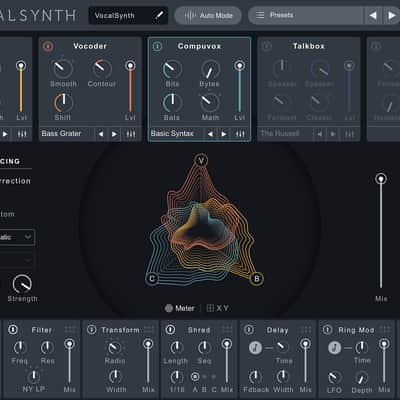Toggle Ring Mod effect power

pyautogui.click(x=327, y=329)
